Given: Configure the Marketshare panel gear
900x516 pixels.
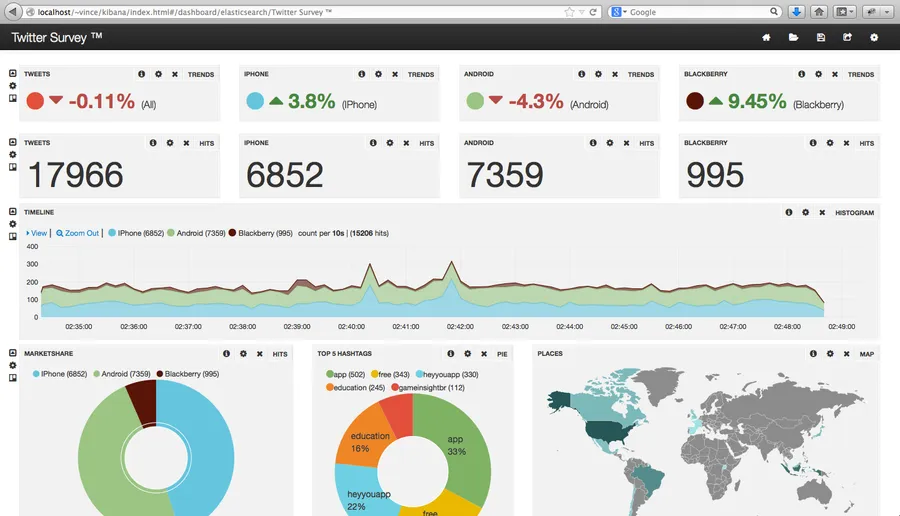Looking at the screenshot, I should [243, 354].
